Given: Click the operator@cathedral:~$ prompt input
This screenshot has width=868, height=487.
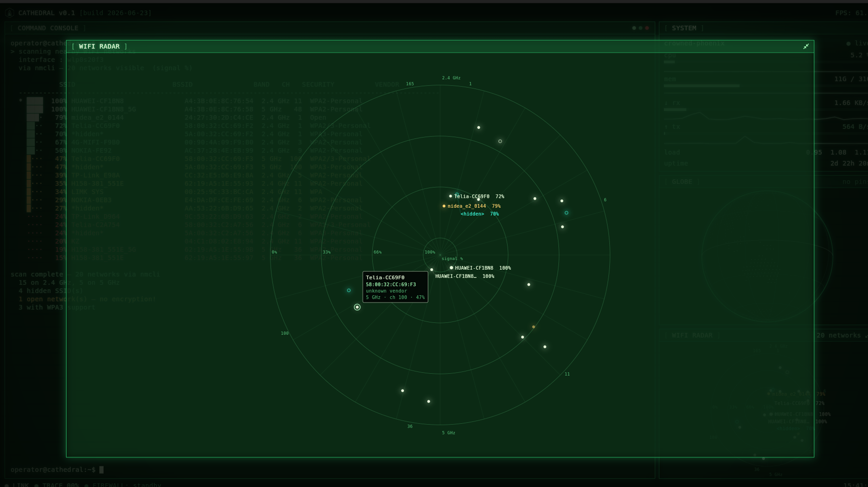Looking at the screenshot, I should tap(57, 469).
